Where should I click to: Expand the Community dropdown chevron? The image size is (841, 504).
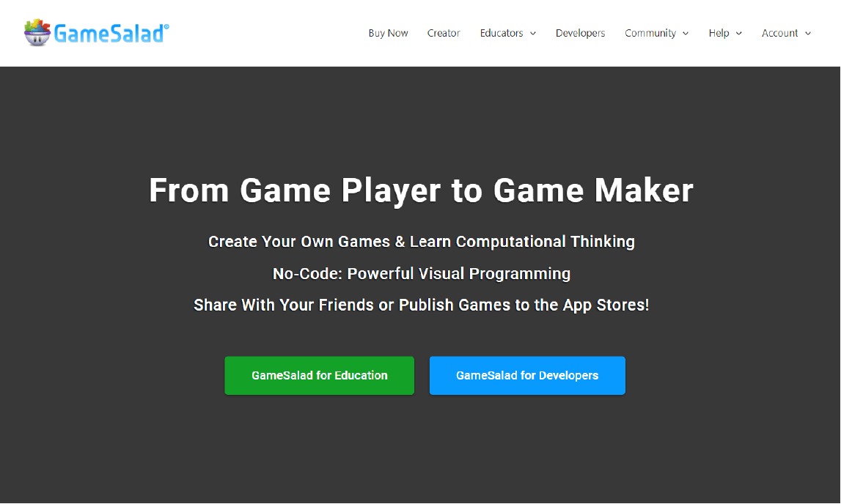686,33
